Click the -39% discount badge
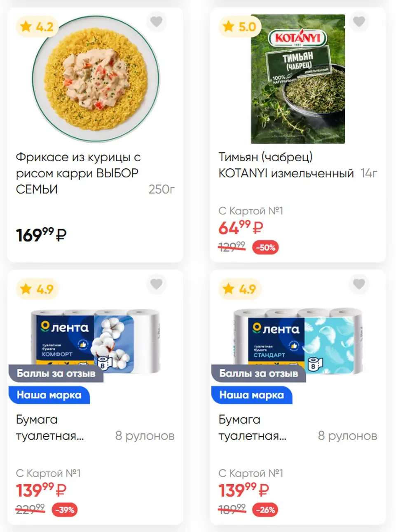Image resolution: width=412 pixels, height=532 pixels. tap(65, 510)
